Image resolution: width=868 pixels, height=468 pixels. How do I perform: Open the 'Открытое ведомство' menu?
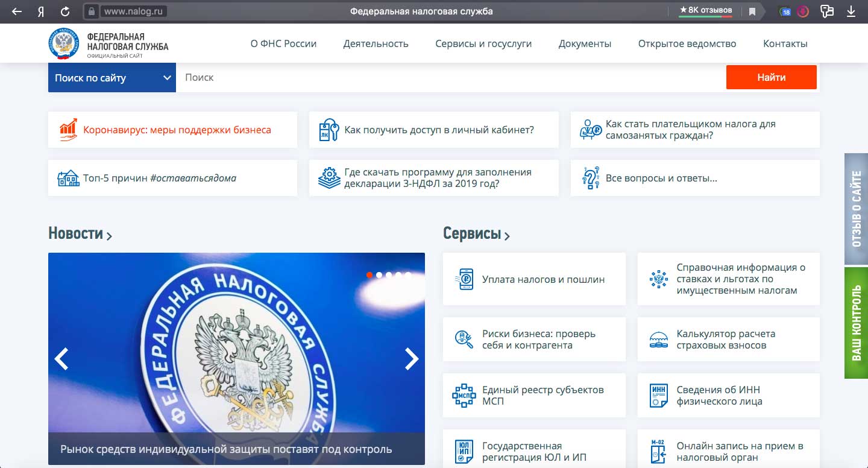click(x=687, y=43)
